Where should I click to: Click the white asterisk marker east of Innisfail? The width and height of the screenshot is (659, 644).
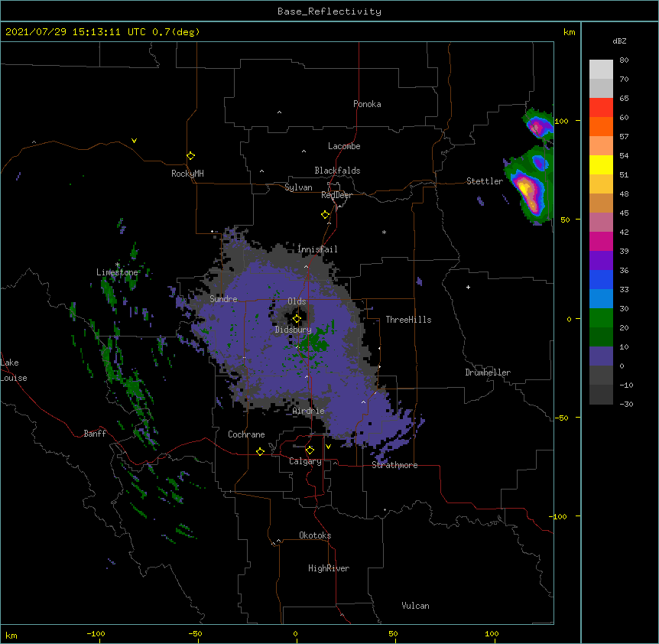(384, 232)
